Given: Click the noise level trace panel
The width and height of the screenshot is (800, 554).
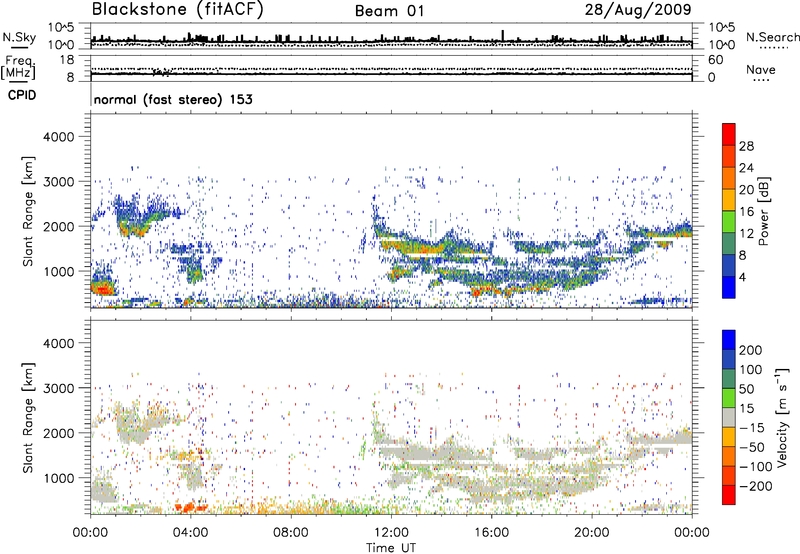Looking at the screenshot, I should point(391,36).
